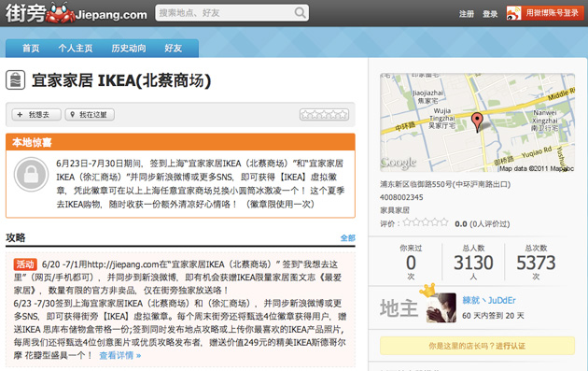
Task: Rate venue with star rating widget
Action: click(324, 115)
